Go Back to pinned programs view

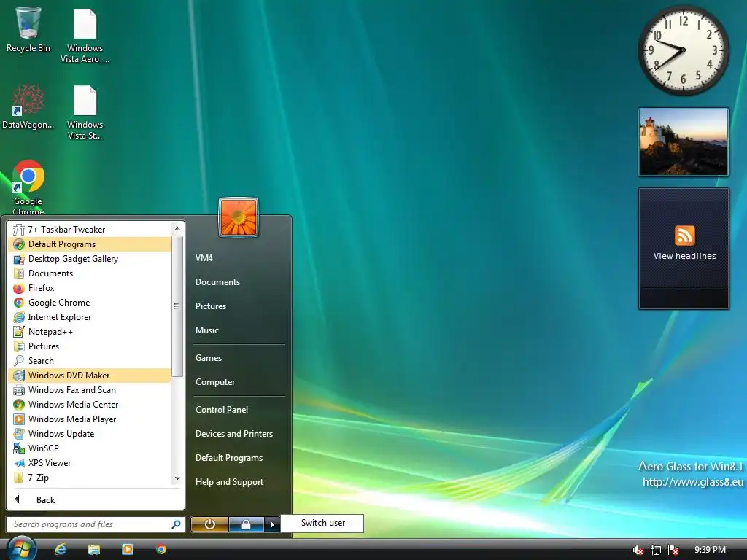point(96,500)
